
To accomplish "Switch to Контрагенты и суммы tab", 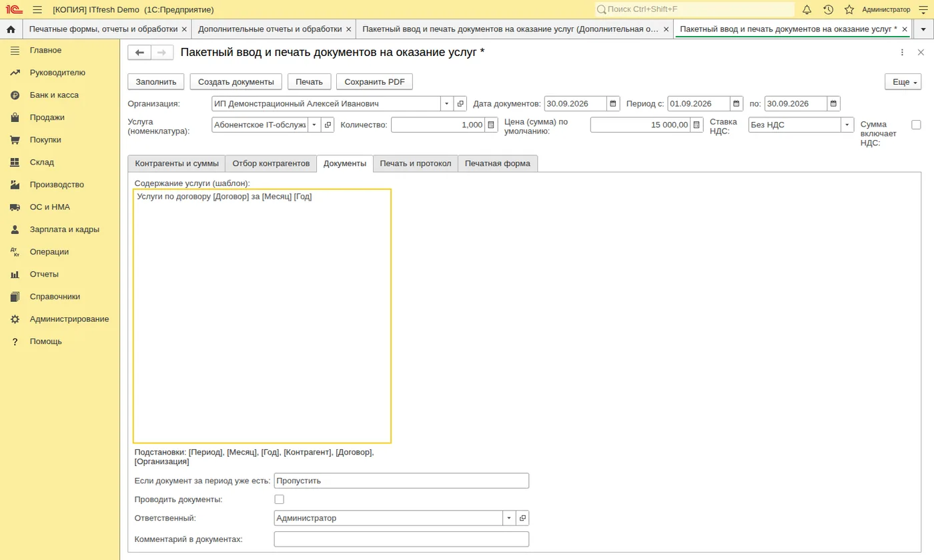I will pos(177,163).
